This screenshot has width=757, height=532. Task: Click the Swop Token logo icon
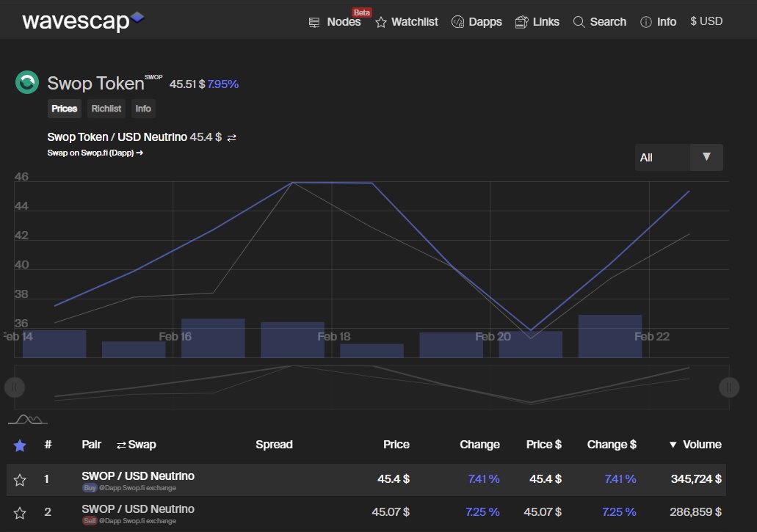coord(27,82)
